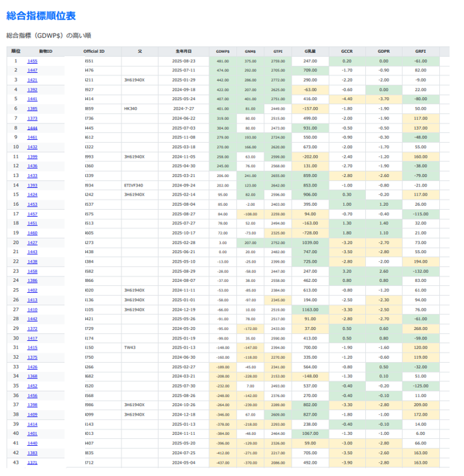Click the GCCR column header
The width and height of the screenshot is (464, 476).
pos(347,51)
